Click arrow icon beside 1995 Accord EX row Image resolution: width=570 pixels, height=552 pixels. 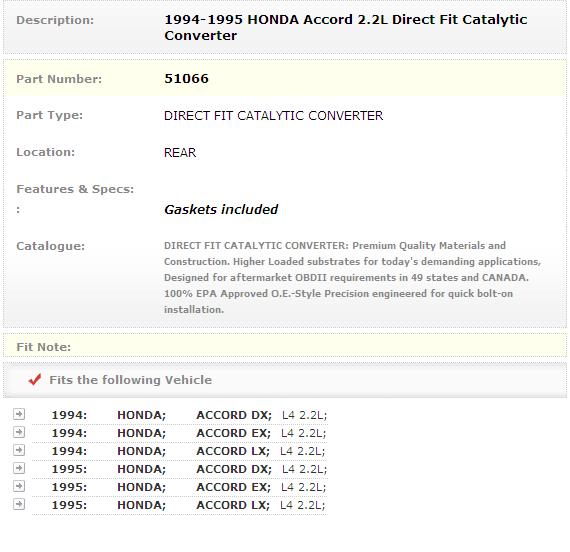[x=19, y=486]
